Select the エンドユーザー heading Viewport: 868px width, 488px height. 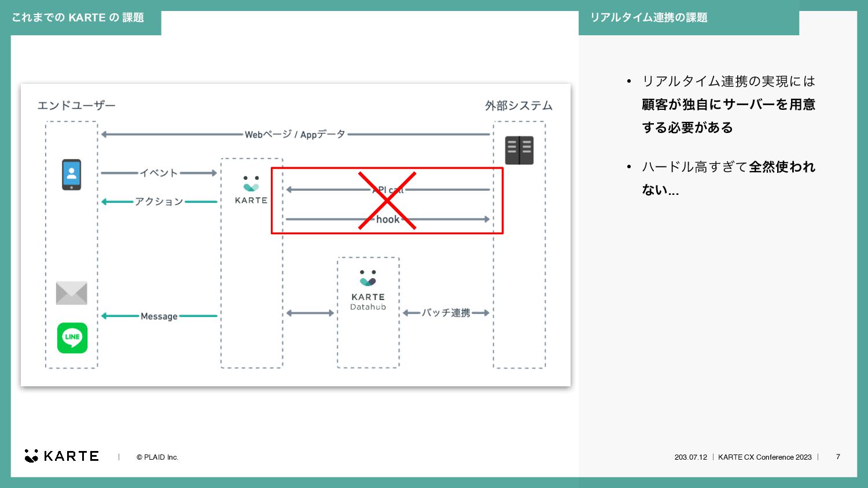pos(76,105)
